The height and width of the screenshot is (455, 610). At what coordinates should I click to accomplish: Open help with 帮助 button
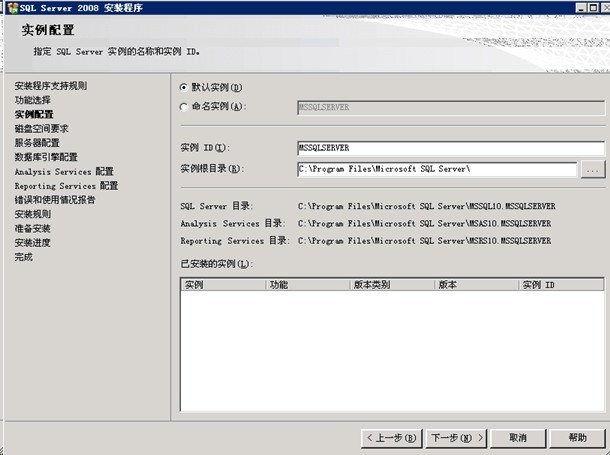click(577, 438)
